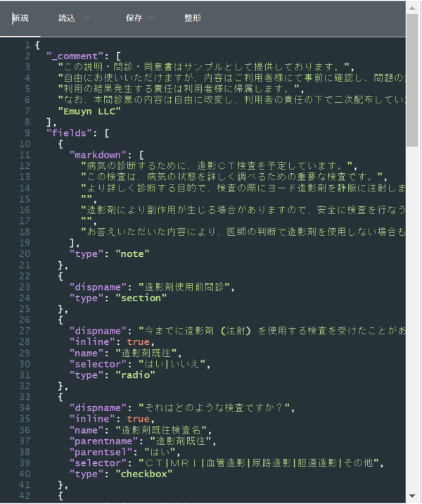
Task: Click the "section" type value
Action: click(x=141, y=298)
